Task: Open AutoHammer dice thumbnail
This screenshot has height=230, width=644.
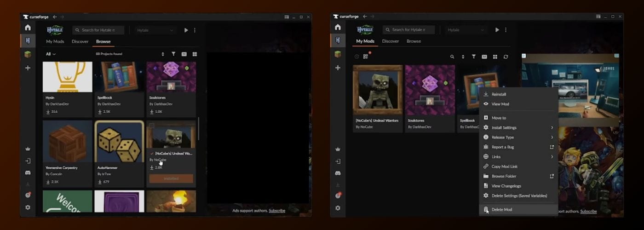Action: [119, 142]
